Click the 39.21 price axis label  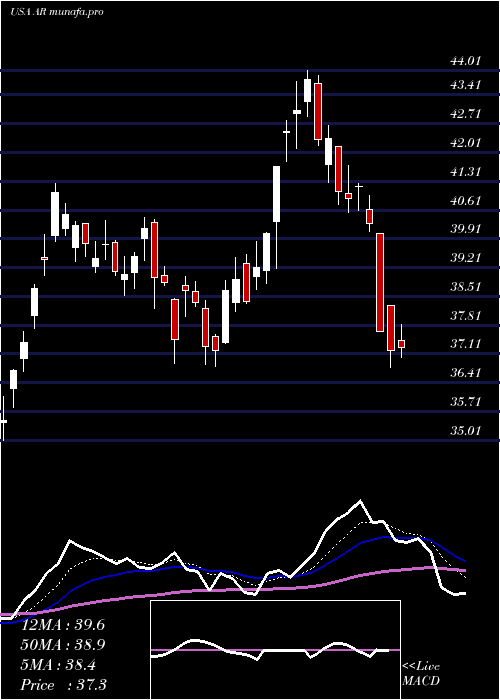(x=465, y=258)
